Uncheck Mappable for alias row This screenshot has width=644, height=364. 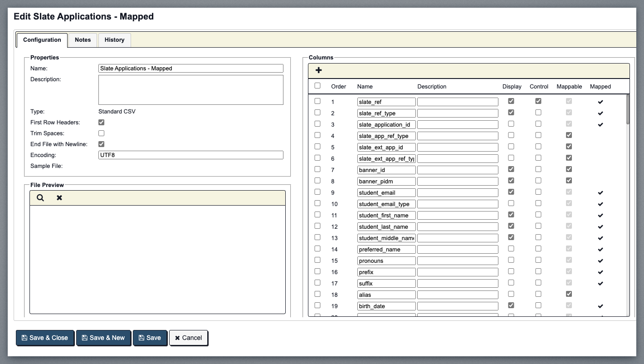[x=569, y=294]
